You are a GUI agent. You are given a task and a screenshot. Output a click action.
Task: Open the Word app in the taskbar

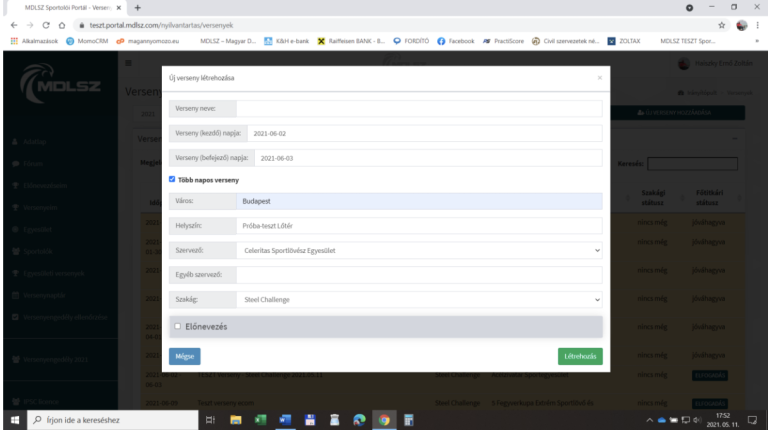coord(283,420)
